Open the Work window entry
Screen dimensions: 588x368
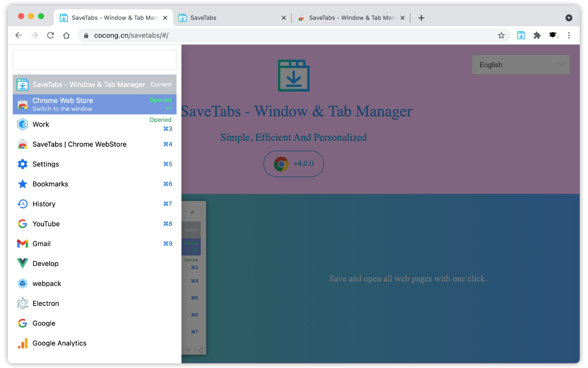coord(95,124)
